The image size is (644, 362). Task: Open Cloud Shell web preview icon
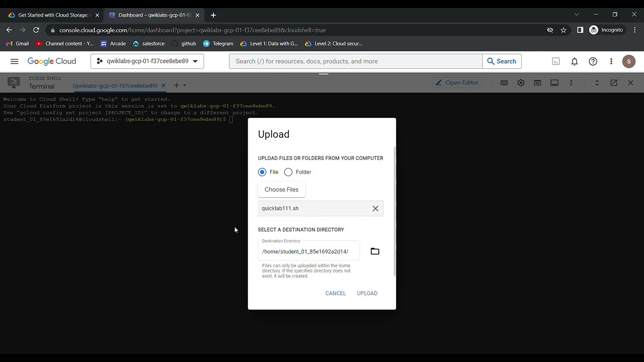pos(537,83)
